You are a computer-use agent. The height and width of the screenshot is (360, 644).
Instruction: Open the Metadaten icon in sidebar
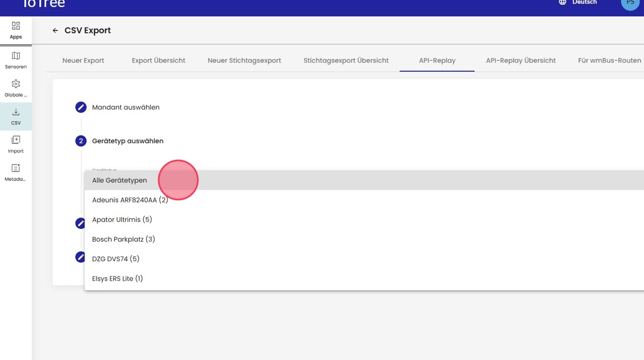point(16,168)
